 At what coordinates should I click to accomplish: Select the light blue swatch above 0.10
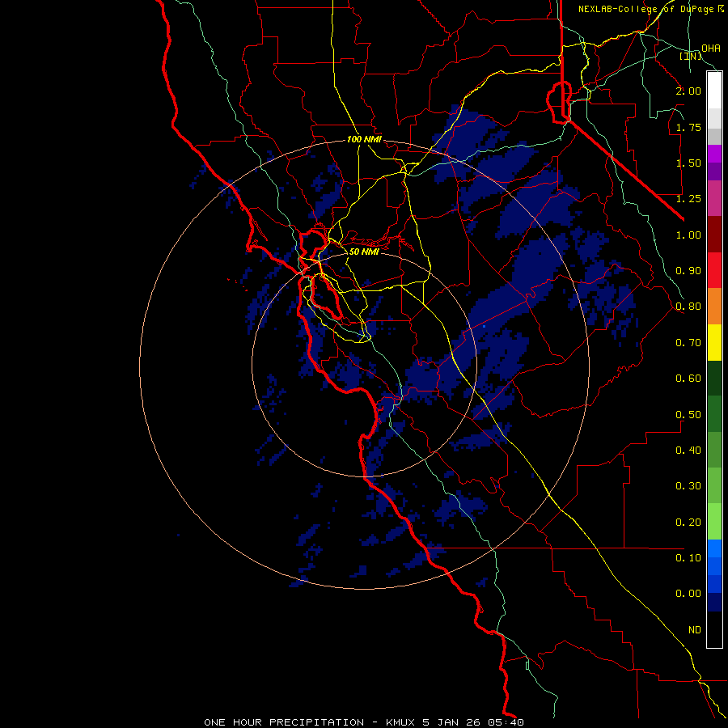(714, 548)
